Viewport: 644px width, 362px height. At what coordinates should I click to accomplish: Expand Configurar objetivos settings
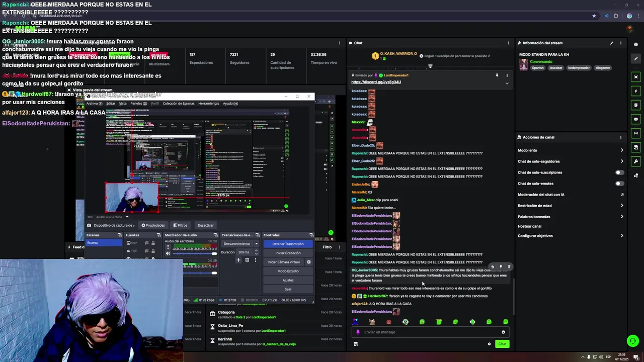[622, 236]
